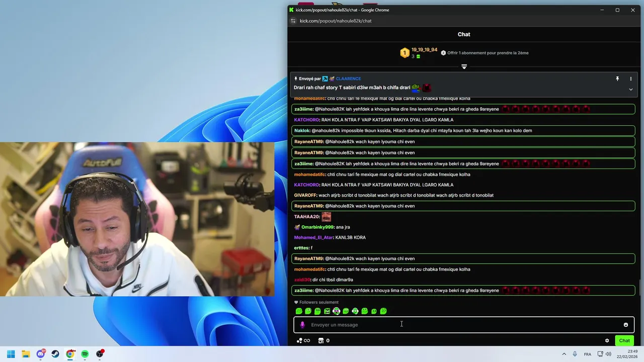Click the zaidi30 username

(302, 280)
